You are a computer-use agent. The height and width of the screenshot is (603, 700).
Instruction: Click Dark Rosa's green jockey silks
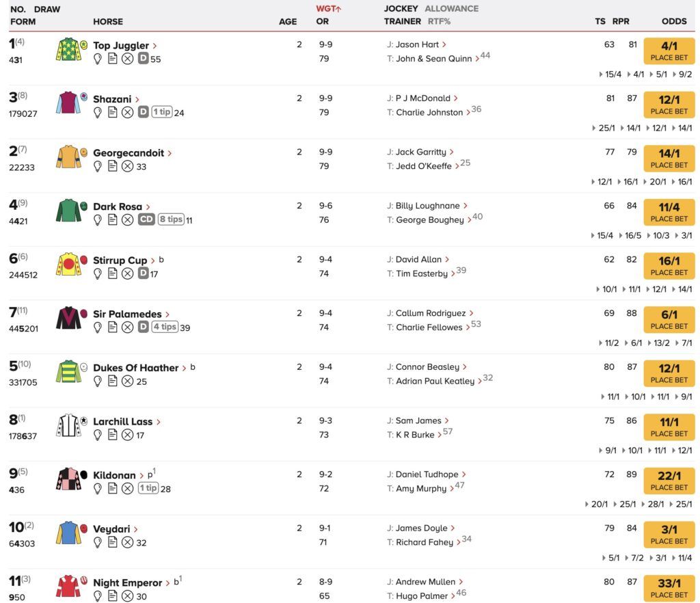pos(68,210)
